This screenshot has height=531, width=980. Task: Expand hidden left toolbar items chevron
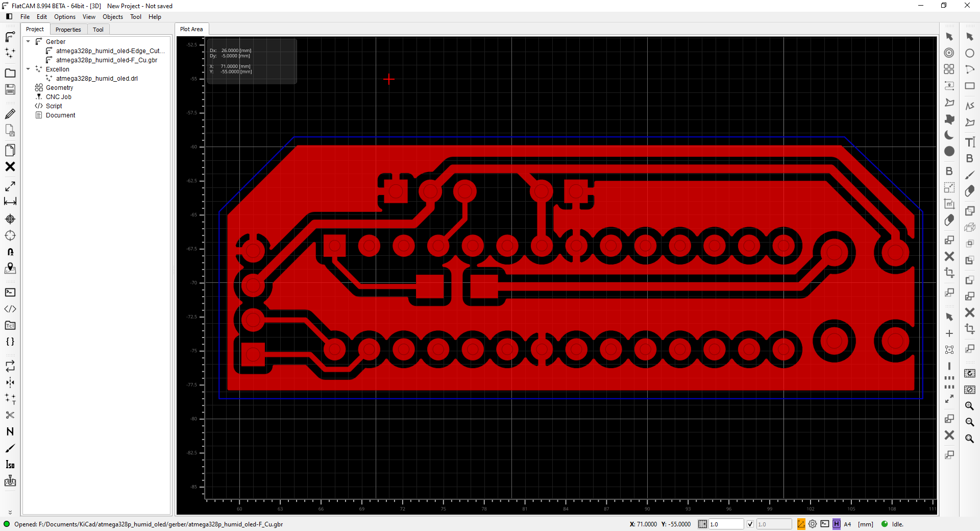click(x=10, y=512)
